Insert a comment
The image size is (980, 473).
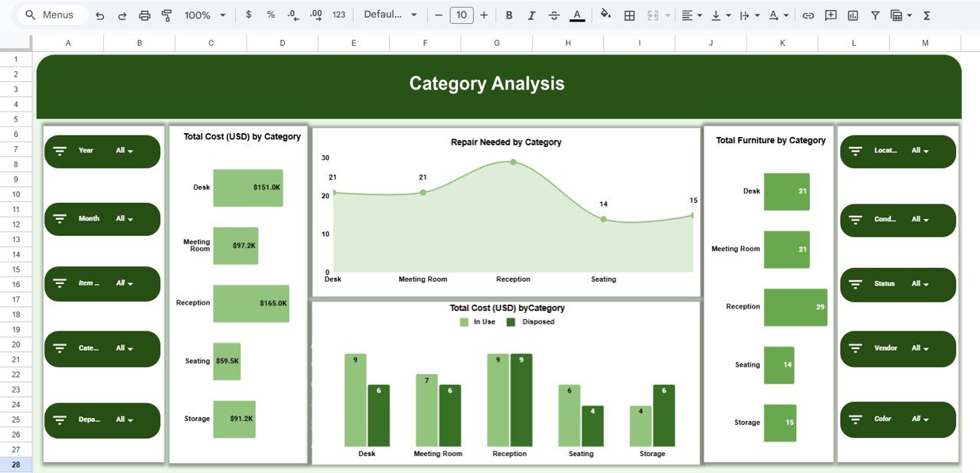tap(831, 14)
